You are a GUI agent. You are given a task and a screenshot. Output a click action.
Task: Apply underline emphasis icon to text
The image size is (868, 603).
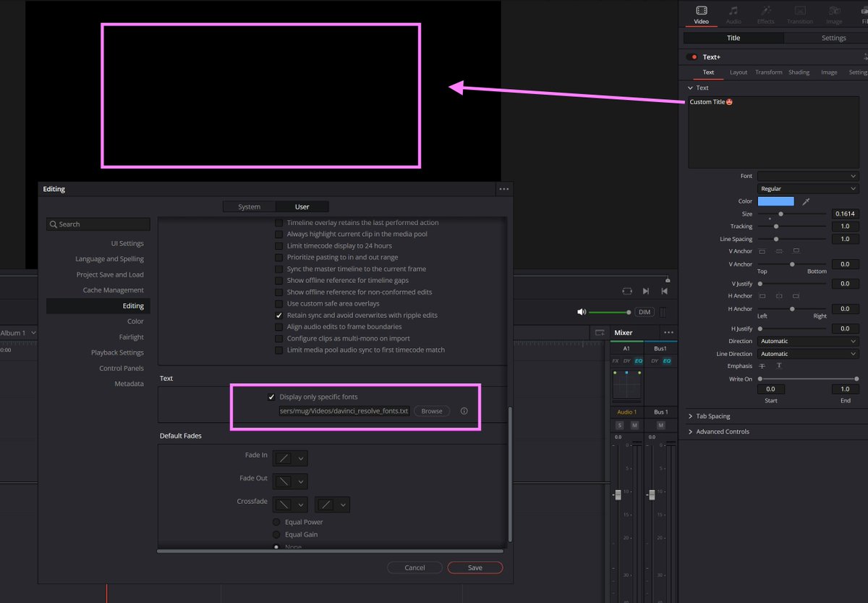[779, 366]
